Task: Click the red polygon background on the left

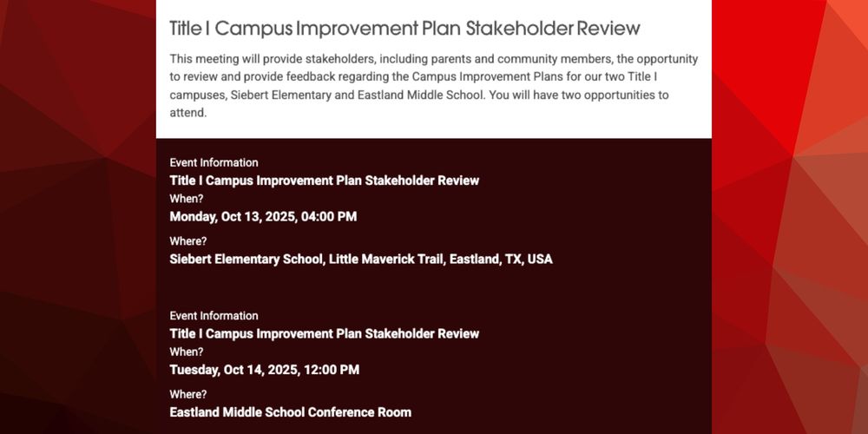Action: tap(76, 217)
